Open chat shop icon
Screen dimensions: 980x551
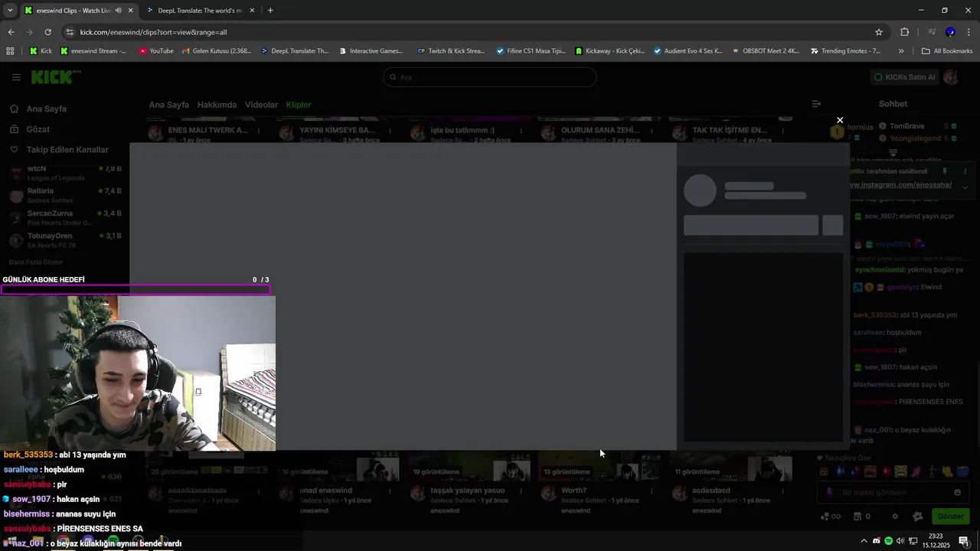(857, 517)
